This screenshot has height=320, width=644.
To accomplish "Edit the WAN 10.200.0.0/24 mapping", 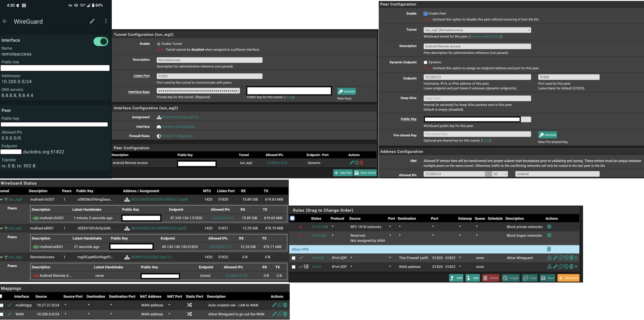I will (x=274, y=314).
